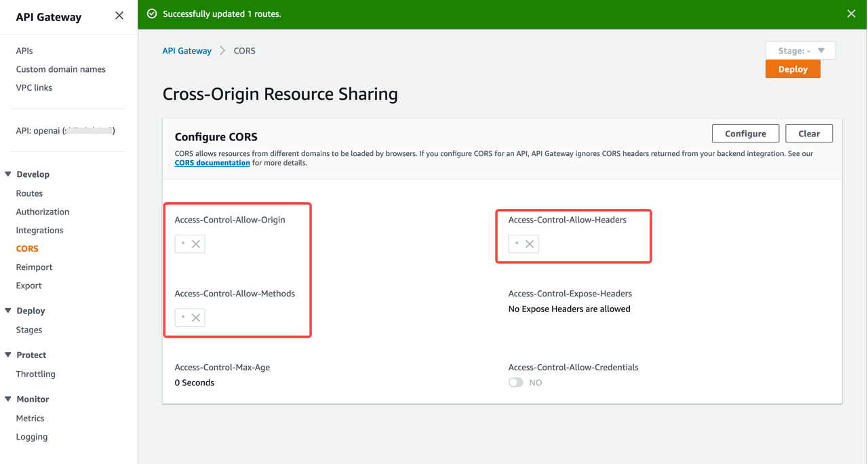
Task: Open the Reimport page
Action: coord(34,267)
